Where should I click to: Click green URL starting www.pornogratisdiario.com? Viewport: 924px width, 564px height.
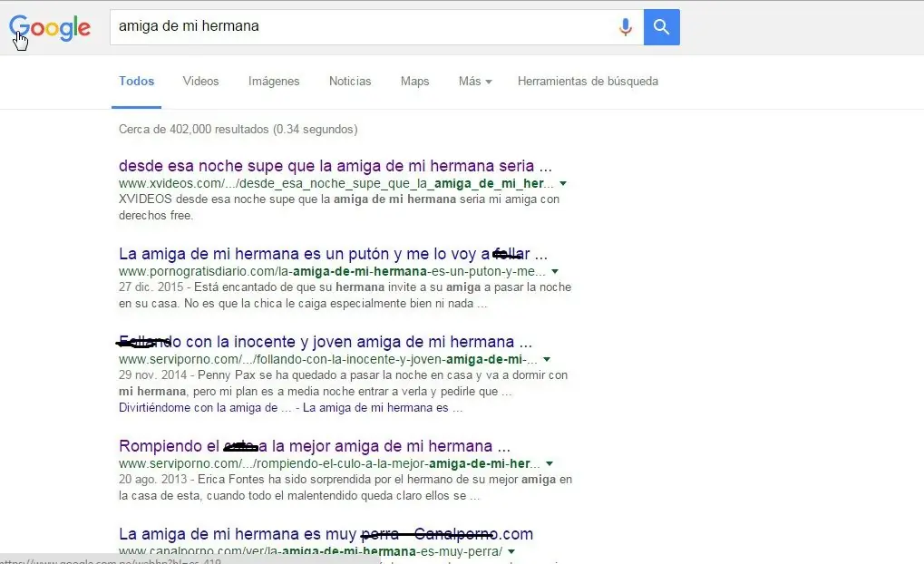pyautogui.click(x=332, y=272)
